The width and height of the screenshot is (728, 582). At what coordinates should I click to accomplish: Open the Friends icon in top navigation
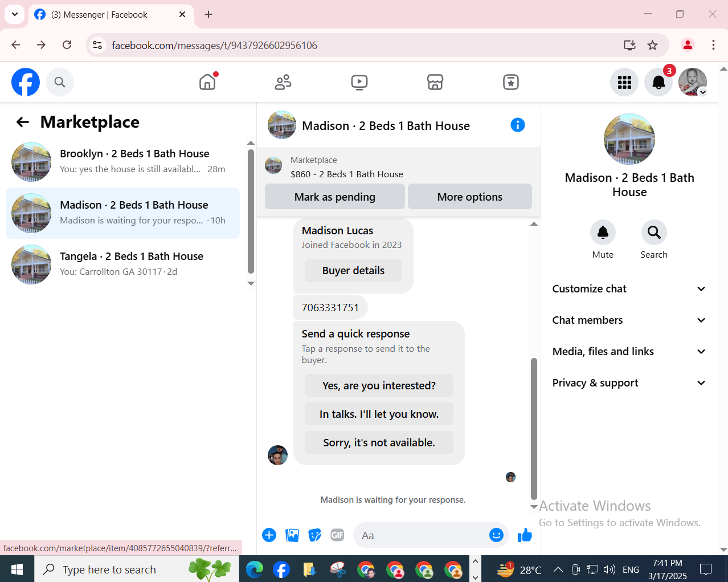point(283,82)
